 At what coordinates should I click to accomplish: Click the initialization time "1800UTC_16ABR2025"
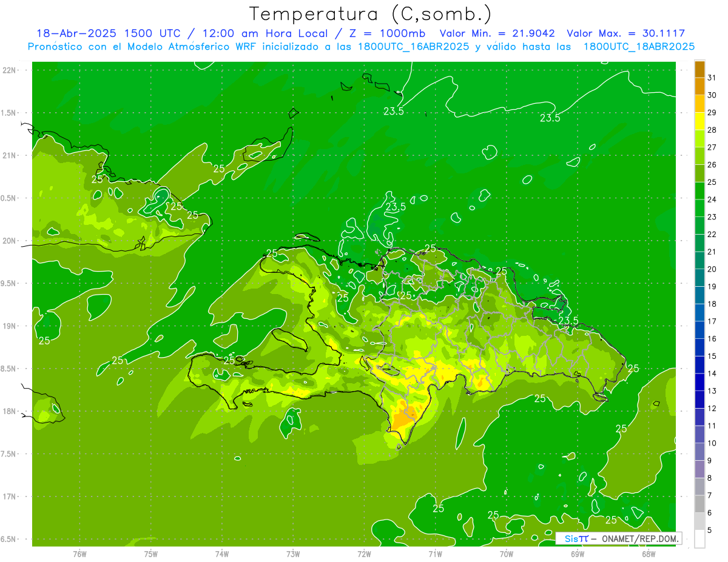413,47
